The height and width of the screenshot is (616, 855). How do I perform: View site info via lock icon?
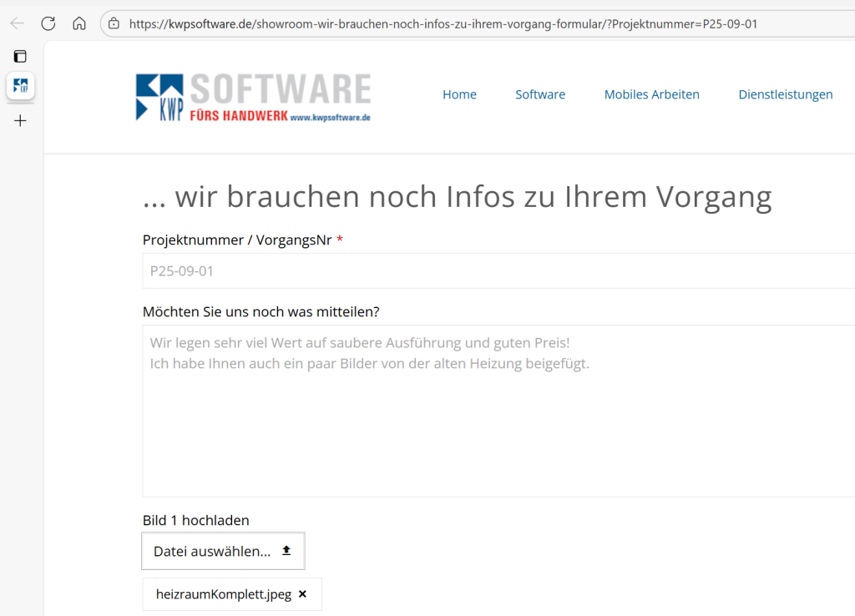[114, 23]
